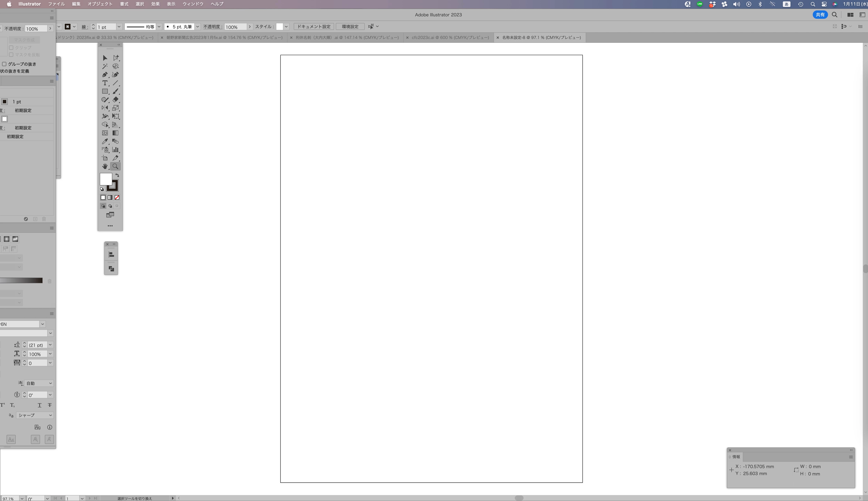Select the Gradient tool

pyautogui.click(x=116, y=133)
